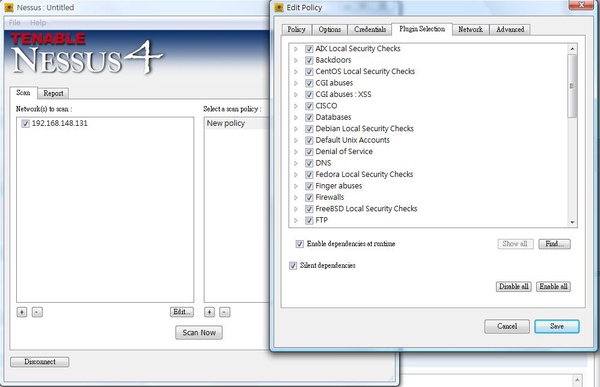Click the Disconnect button

click(x=40, y=362)
